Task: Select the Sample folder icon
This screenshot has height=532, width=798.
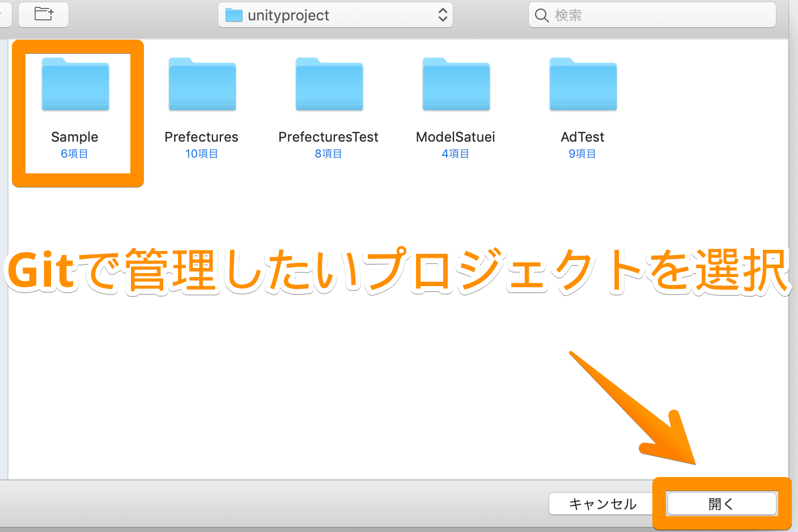Action: coord(75,84)
